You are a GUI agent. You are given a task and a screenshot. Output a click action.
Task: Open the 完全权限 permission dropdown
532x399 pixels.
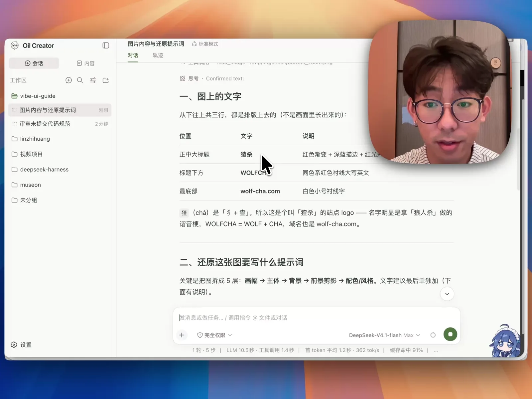coord(214,335)
